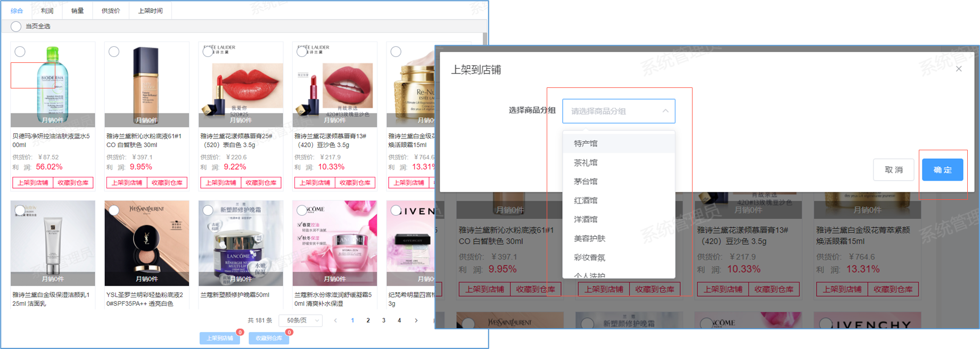Choose 茶礼馆 from group list
This screenshot has height=349, width=980.
tap(619, 163)
